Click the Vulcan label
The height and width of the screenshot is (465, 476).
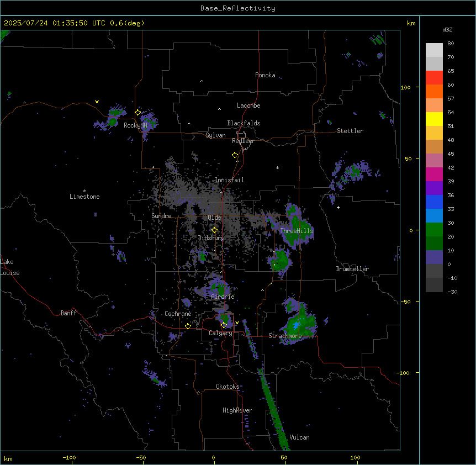click(x=299, y=437)
